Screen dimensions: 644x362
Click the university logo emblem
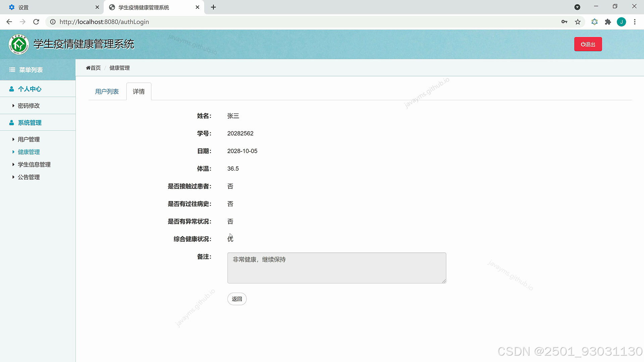pos(19,44)
